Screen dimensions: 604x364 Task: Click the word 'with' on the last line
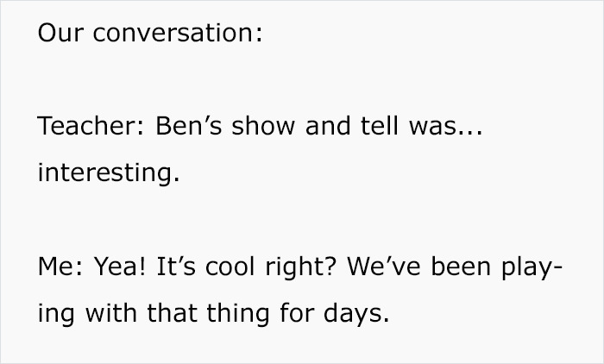(111, 313)
